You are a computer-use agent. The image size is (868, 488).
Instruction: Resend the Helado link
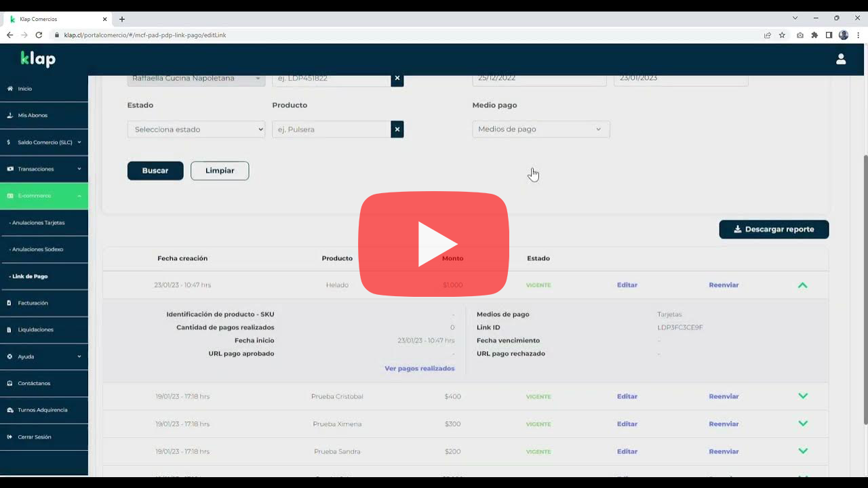pos(724,285)
